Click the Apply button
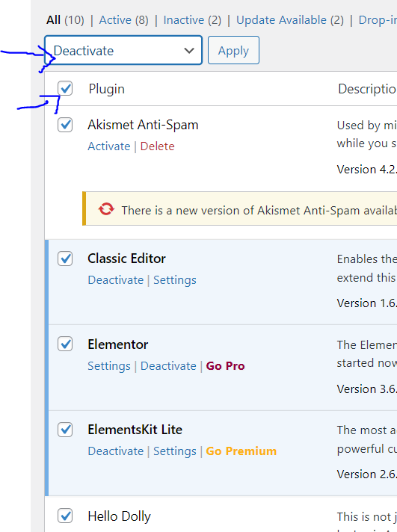 (x=233, y=50)
